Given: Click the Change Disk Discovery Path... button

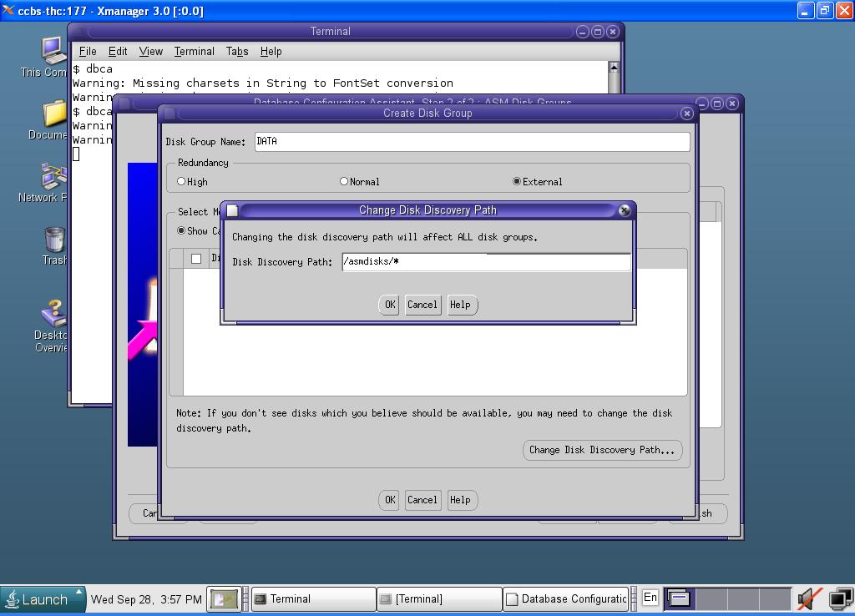Looking at the screenshot, I should click(602, 450).
